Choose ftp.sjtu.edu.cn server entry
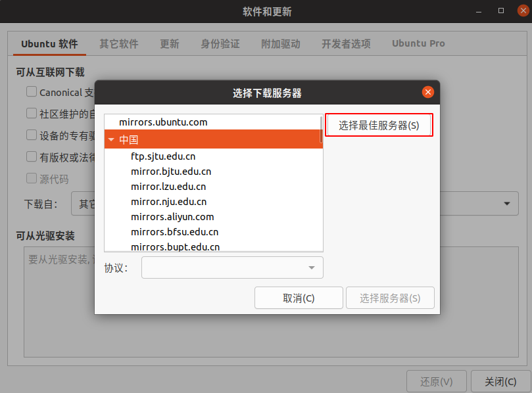The height and width of the screenshot is (393, 532). coord(163,156)
